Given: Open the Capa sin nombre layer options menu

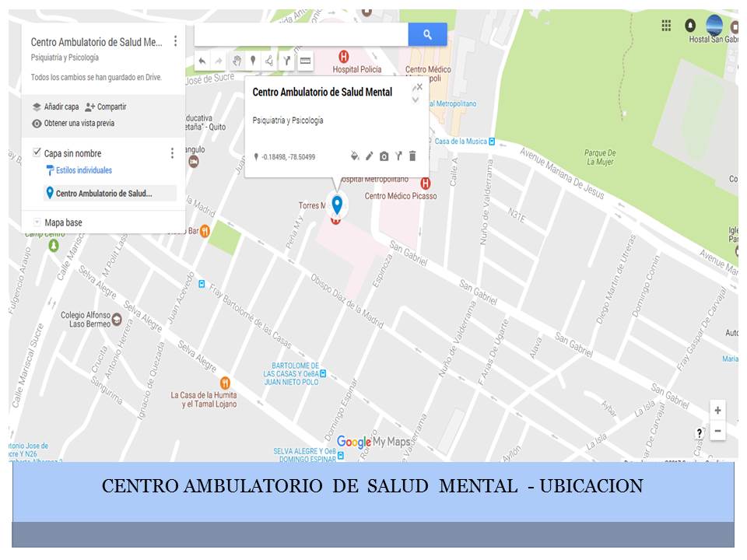Looking at the screenshot, I should tap(172, 153).
